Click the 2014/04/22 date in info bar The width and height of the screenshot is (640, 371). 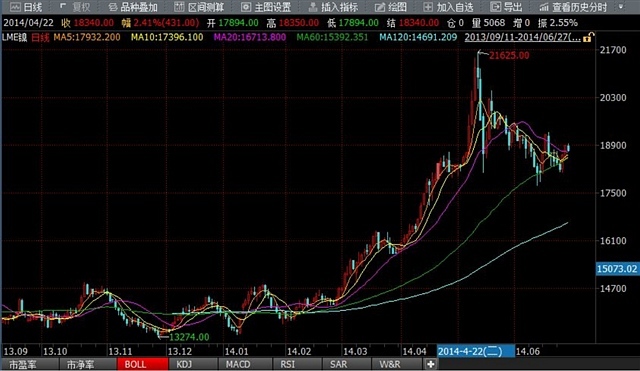(x=29, y=23)
